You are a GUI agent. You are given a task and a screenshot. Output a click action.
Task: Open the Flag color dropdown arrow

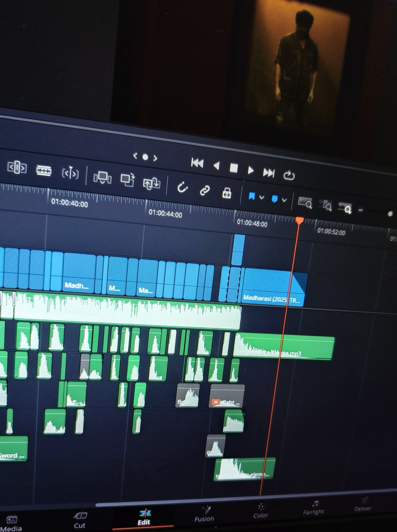pyautogui.click(x=261, y=197)
